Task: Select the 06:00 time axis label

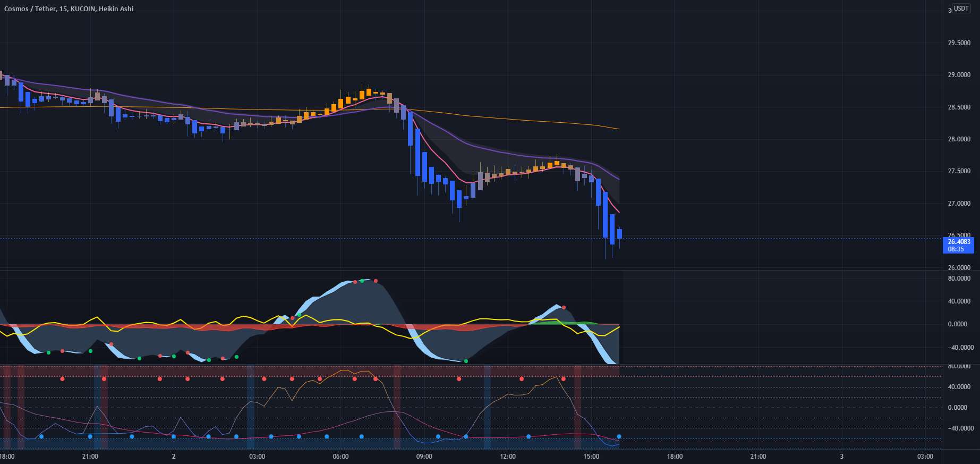Action: point(340,457)
